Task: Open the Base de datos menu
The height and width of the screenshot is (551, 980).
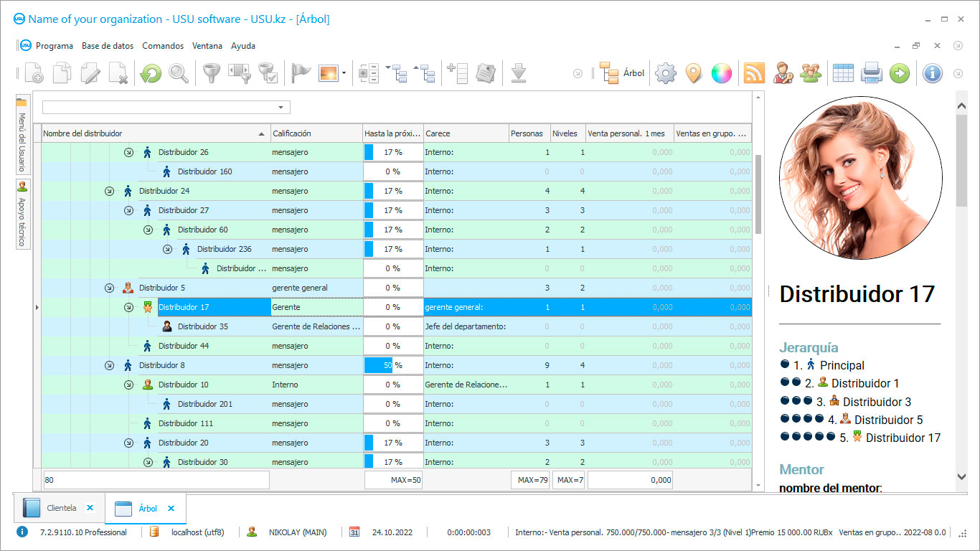Action: [x=108, y=46]
